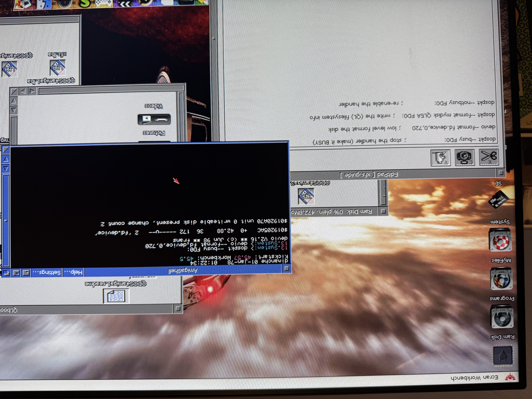Click the 'dospkt --busy FD0:' line in EditPad
The width and height of the screenshot is (532, 399).
click(x=470, y=140)
